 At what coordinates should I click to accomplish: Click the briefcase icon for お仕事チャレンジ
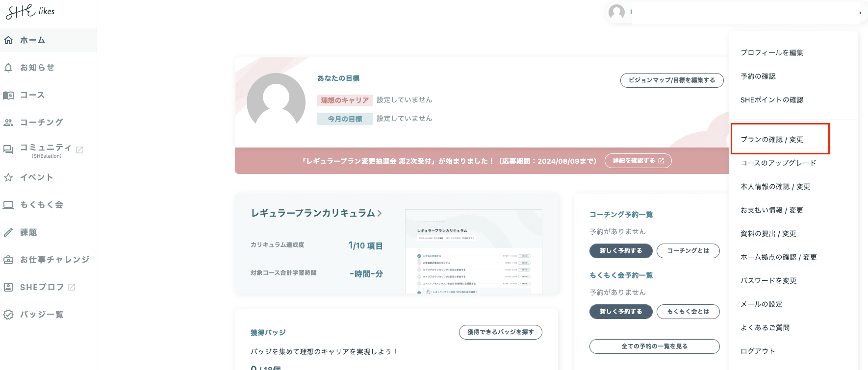click(x=8, y=260)
